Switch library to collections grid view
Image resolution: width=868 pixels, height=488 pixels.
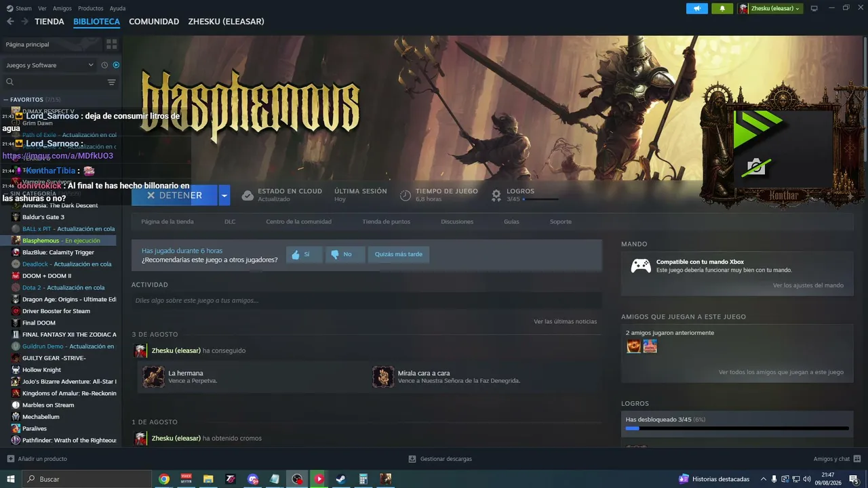point(112,44)
